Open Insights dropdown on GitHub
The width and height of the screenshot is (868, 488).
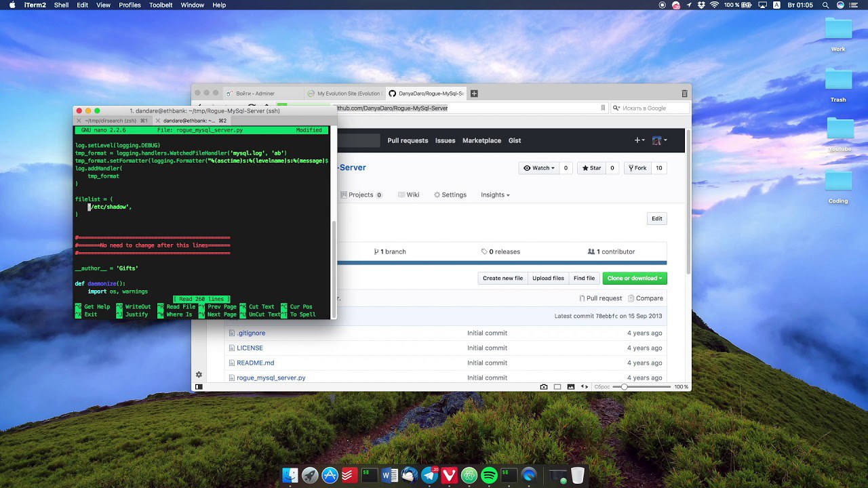pos(495,195)
